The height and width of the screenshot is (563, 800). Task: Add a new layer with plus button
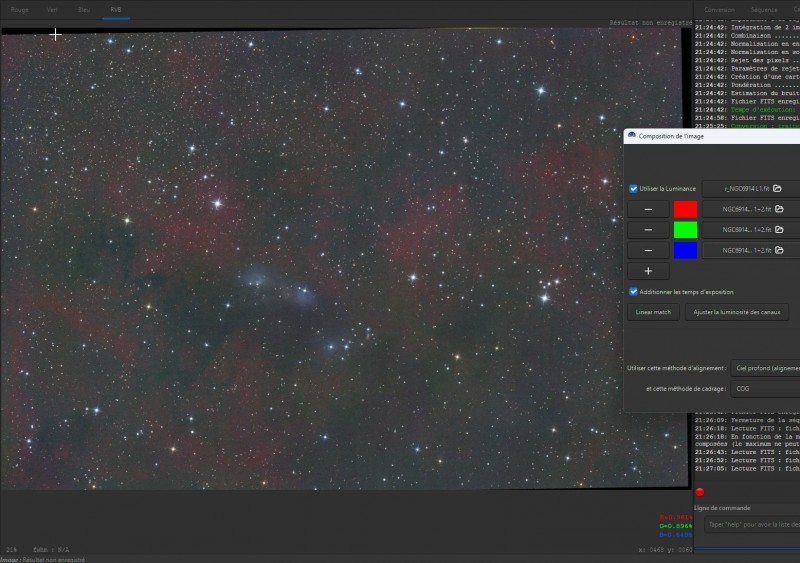tap(648, 271)
